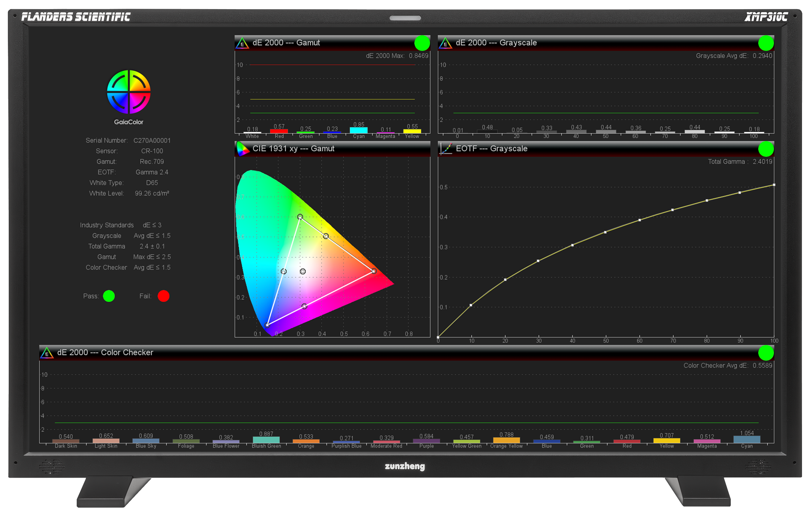Click the GaiaColor color wheel logo
This screenshot has width=812, height=515.
coord(129,92)
